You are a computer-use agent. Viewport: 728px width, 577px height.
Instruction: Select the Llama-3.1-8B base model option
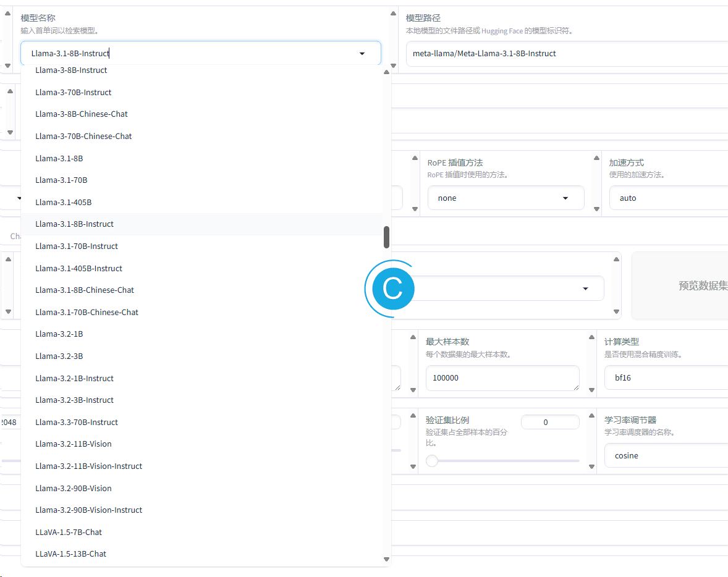coord(201,158)
